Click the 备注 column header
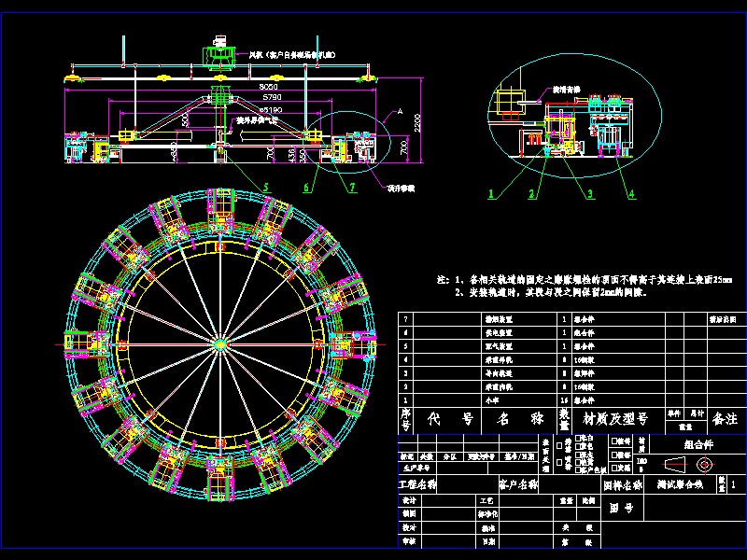747x560 pixels. point(725,419)
